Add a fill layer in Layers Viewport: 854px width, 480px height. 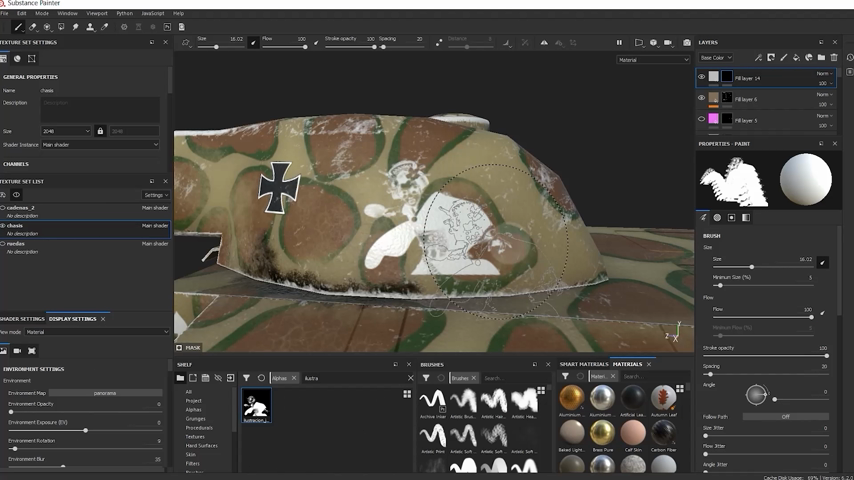coord(796,57)
